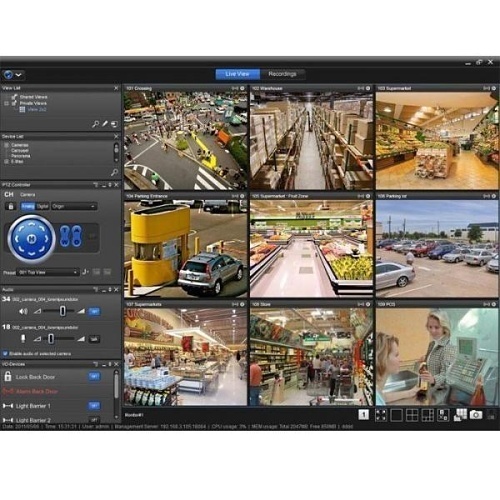Open the globe menu dropdown arrow
Image resolution: width=500 pixels, height=500 pixels.
19,75
